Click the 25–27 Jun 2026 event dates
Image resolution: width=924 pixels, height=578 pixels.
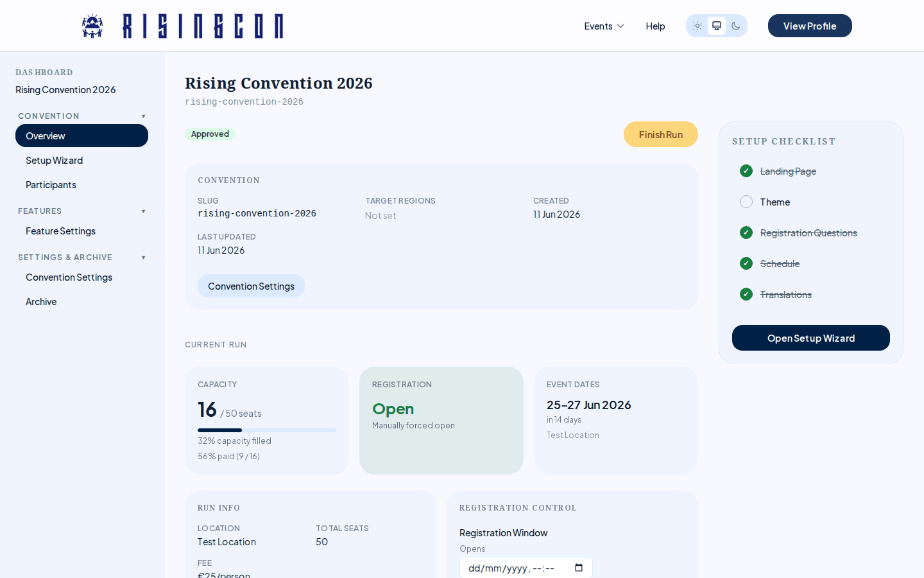pos(588,405)
